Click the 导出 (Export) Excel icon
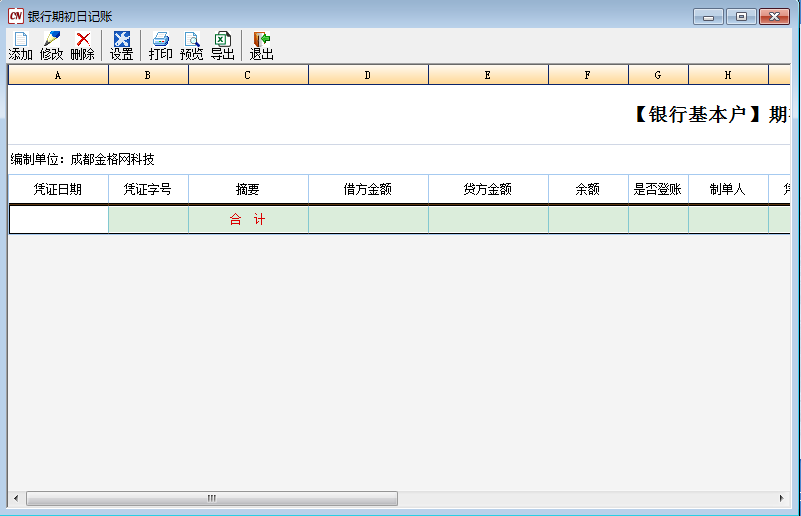 click(222, 46)
